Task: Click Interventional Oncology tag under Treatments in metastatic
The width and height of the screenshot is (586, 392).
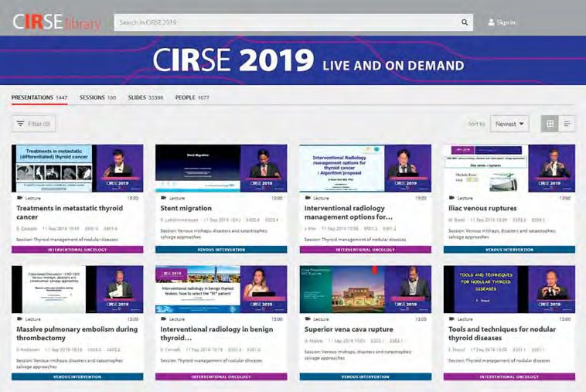Action: tap(77, 249)
